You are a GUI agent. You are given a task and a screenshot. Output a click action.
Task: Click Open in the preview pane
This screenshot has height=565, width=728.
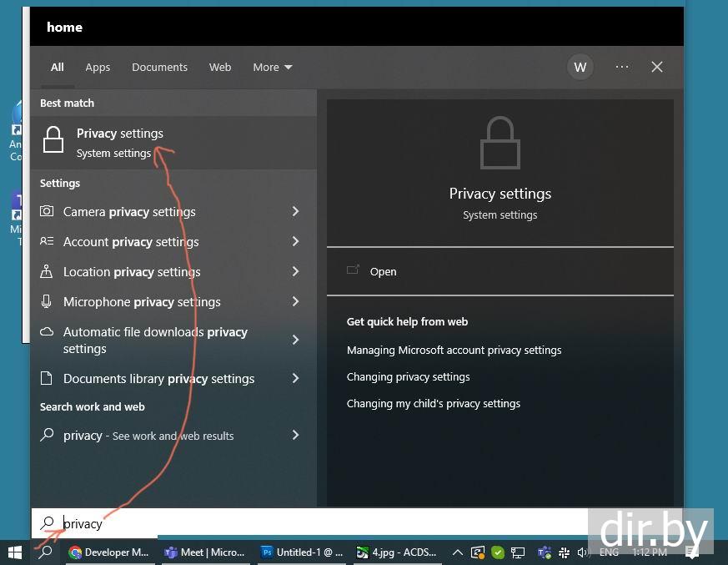click(383, 271)
